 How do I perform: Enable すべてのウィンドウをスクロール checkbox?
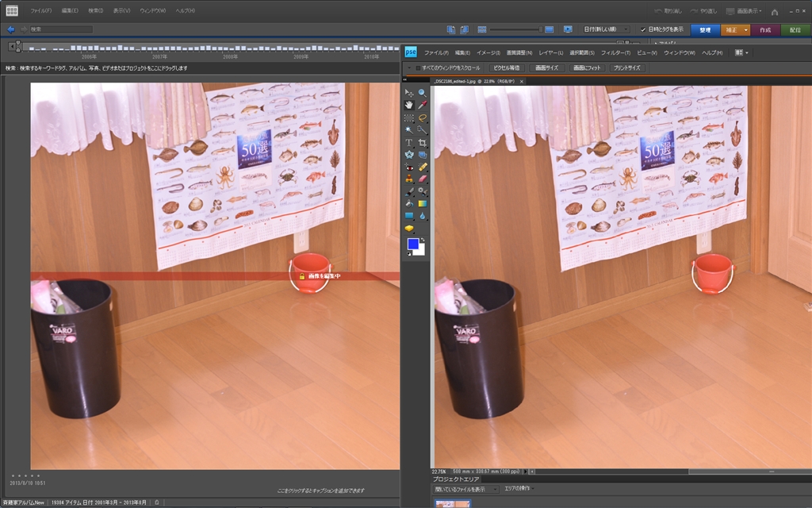pos(419,68)
